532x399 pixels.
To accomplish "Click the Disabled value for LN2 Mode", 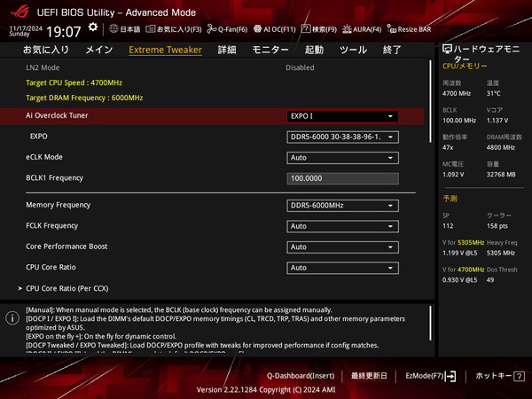I will pos(300,67).
